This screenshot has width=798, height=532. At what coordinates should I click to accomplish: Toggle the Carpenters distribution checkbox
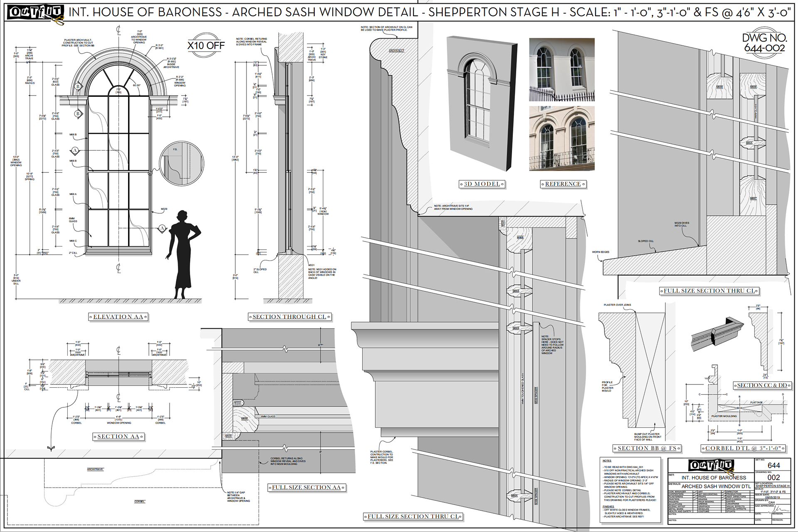pos(695,494)
